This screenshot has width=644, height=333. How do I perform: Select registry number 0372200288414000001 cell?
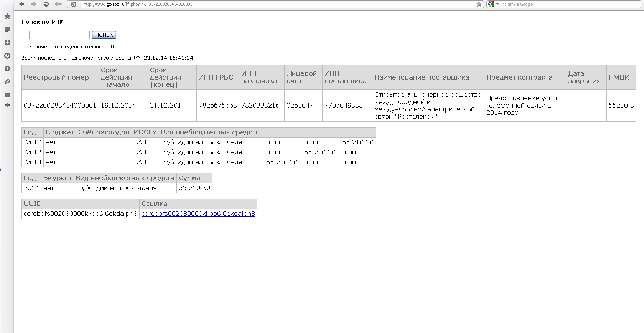[60, 105]
